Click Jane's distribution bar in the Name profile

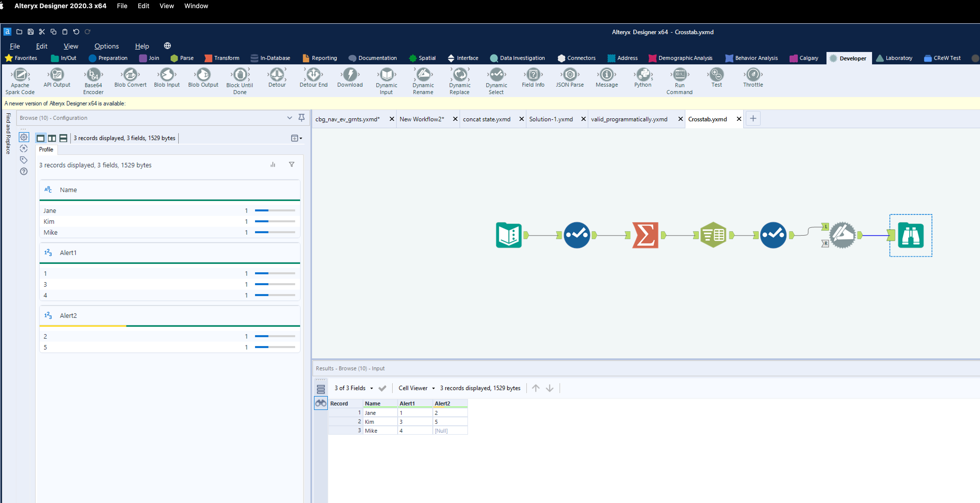274,210
